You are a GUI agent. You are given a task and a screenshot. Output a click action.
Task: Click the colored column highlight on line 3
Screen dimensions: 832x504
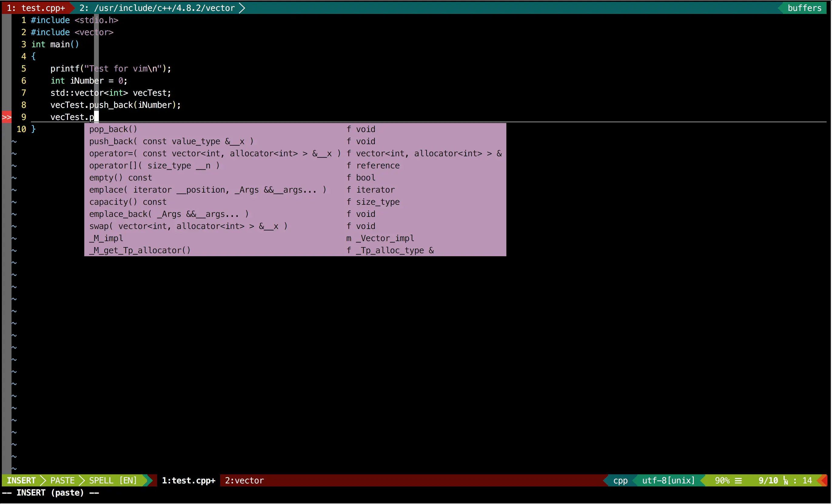(96, 44)
